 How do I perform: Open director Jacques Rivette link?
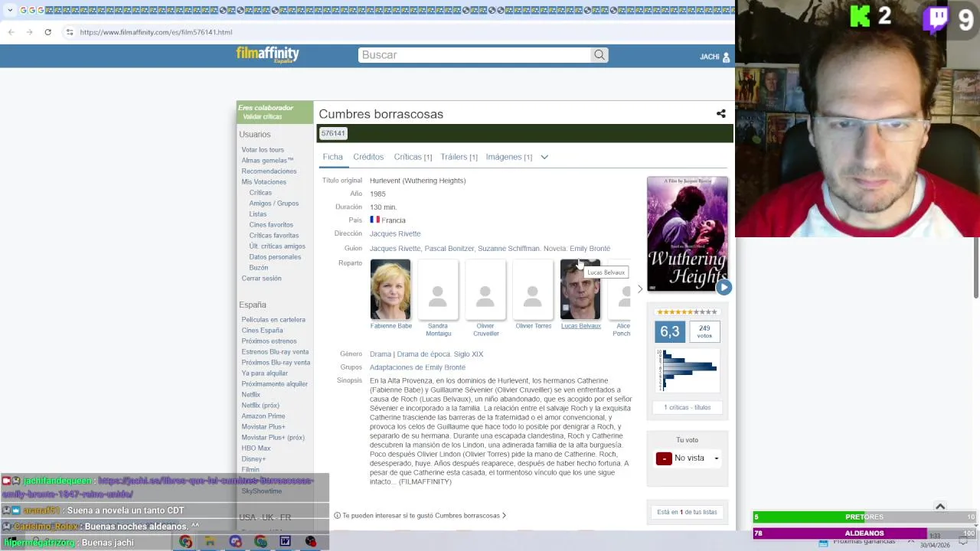point(395,233)
